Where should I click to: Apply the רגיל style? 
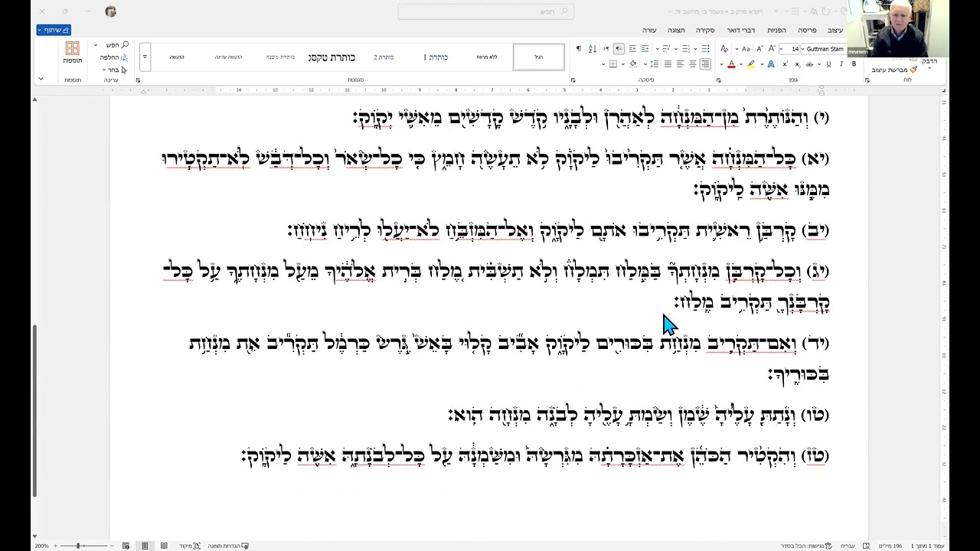pos(538,57)
